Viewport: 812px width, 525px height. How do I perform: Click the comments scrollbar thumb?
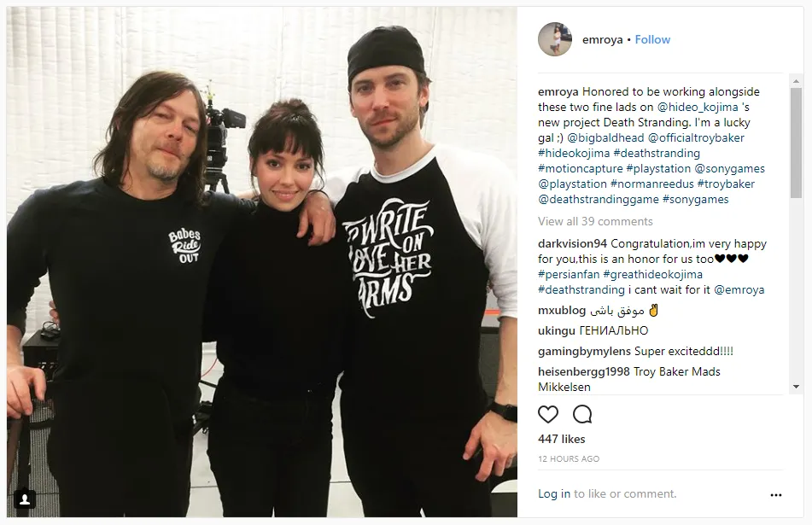pos(796,143)
